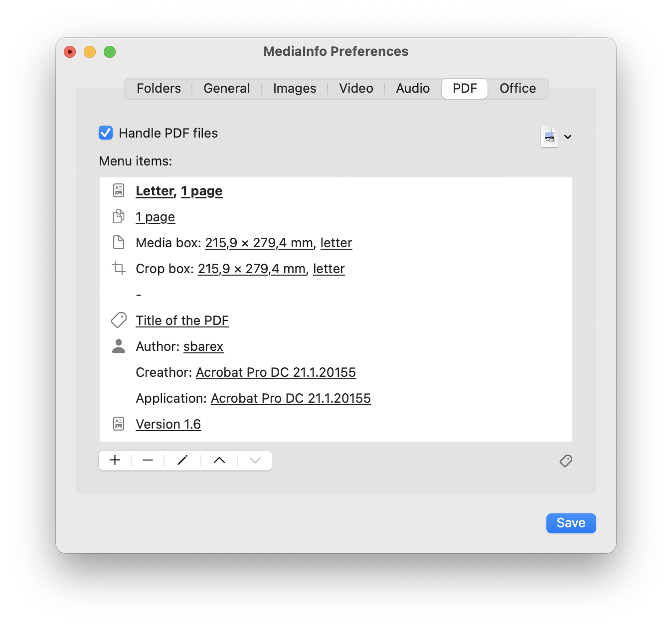
Task: Click the tag icon below the list
Action: [x=566, y=461]
